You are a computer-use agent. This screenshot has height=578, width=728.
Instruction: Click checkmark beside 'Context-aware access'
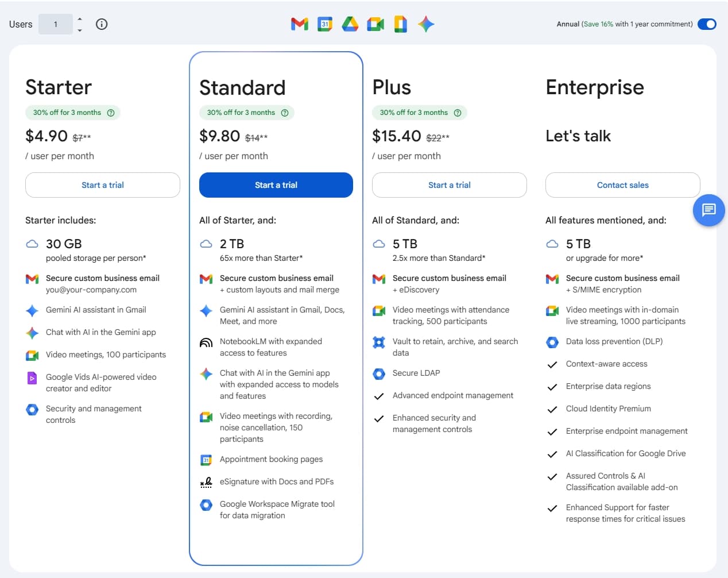[552, 364]
